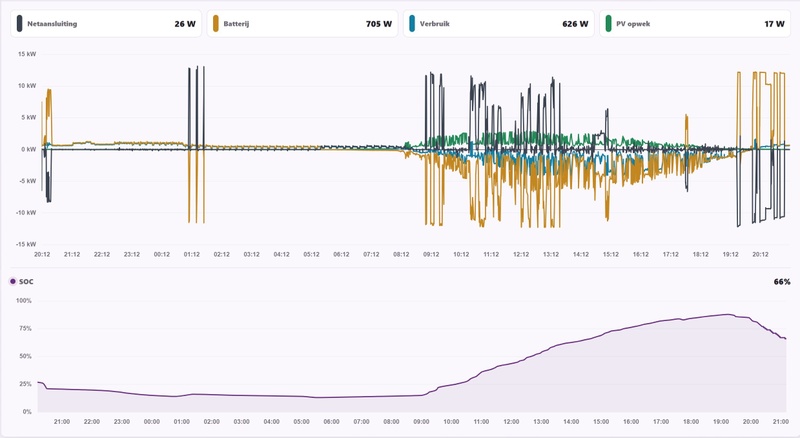The height and width of the screenshot is (438, 800).
Task: Toggle the Verbruik series card
Action: pos(498,23)
